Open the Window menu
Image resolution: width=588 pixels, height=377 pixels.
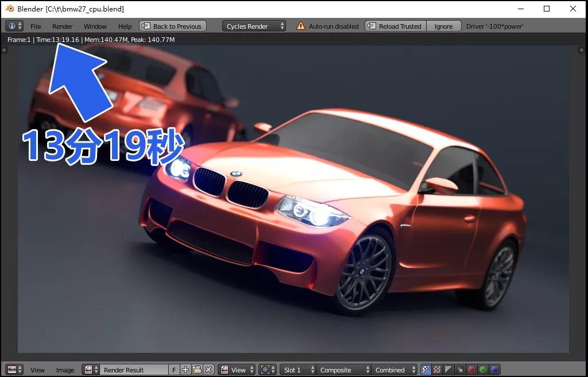pos(95,26)
